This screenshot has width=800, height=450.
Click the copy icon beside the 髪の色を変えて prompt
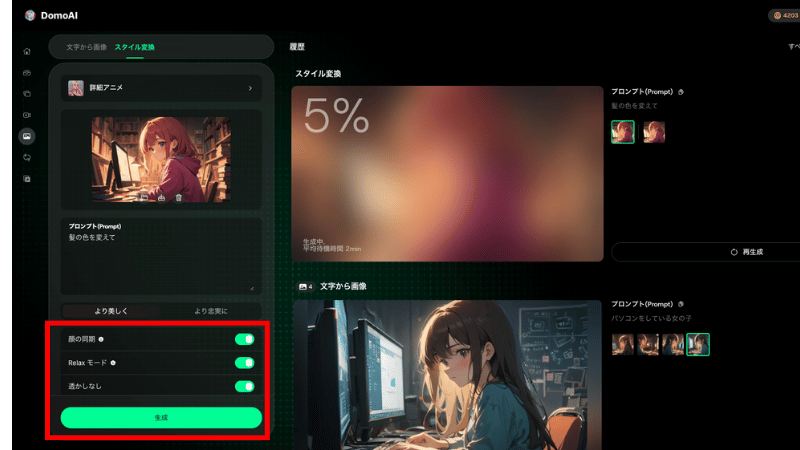(680, 91)
